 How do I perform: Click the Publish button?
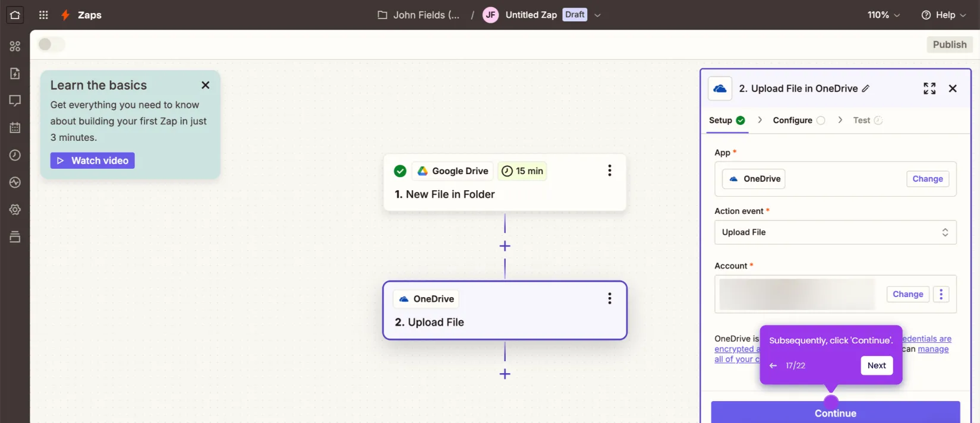click(x=949, y=45)
